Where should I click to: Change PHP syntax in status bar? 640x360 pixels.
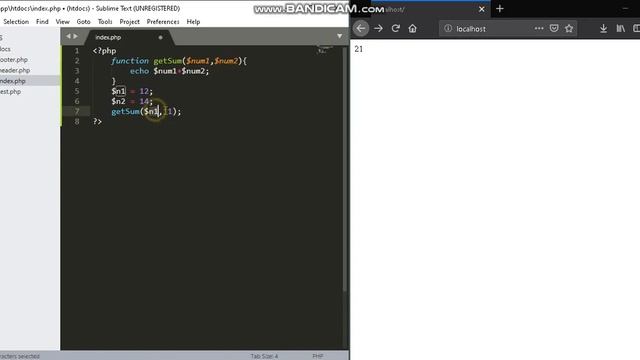click(318, 356)
